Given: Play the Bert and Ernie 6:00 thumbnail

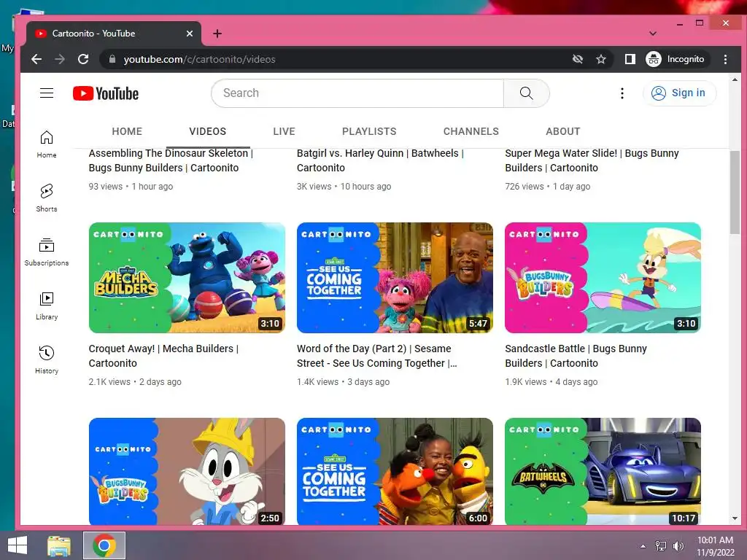Looking at the screenshot, I should tap(395, 472).
